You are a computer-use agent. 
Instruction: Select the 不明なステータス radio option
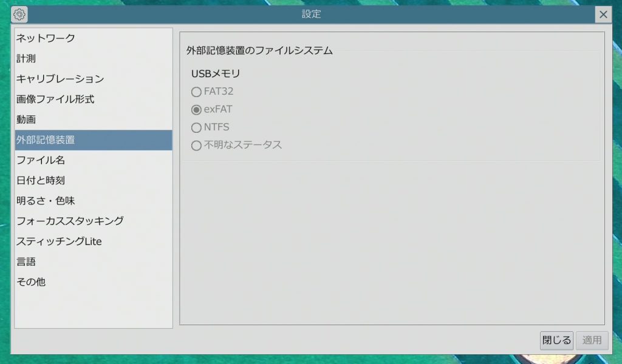(196, 146)
